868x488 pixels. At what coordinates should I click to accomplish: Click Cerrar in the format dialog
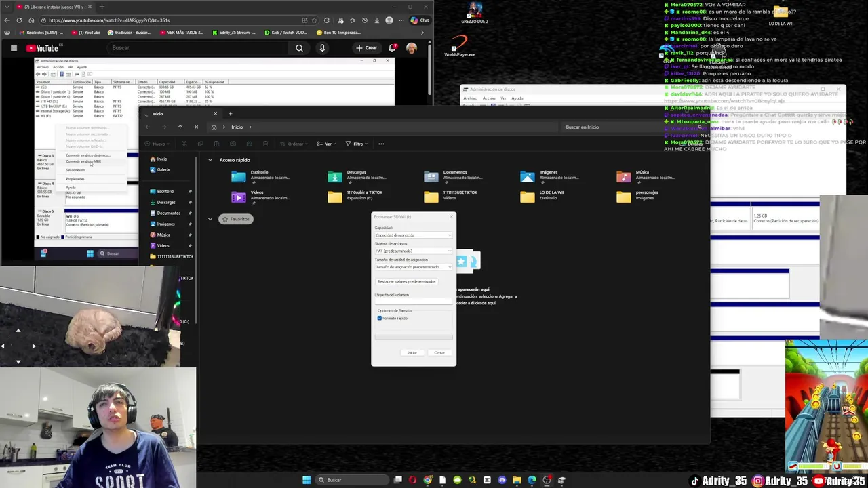click(x=439, y=352)
